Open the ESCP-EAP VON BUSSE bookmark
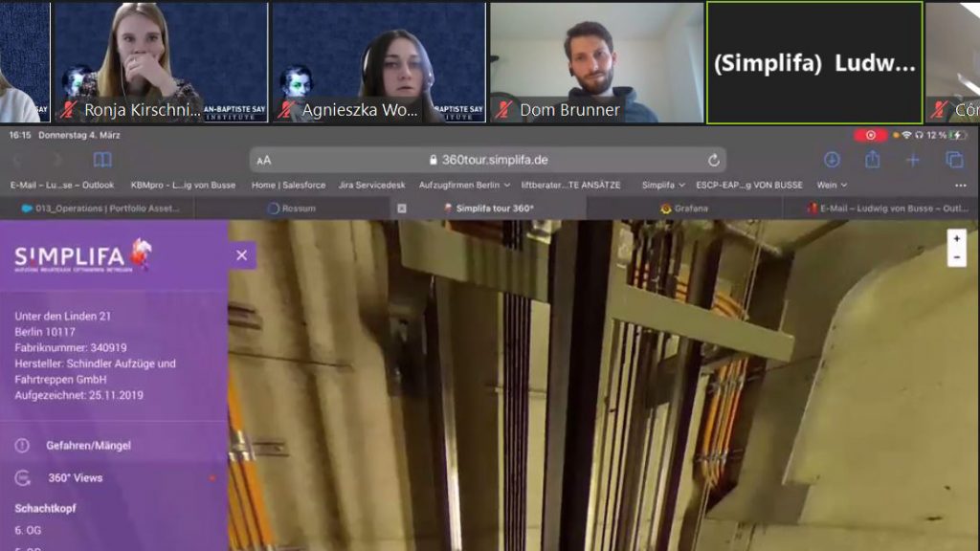The image size is (980, 551). [748, 186]
